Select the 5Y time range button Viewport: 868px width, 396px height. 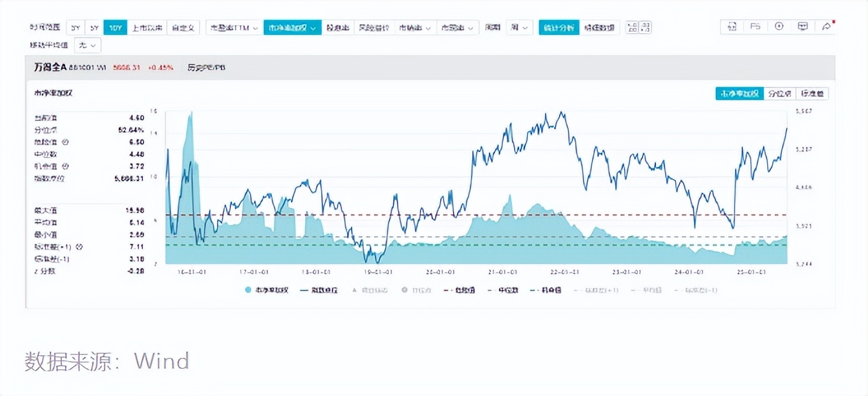(x=94, y=27)
